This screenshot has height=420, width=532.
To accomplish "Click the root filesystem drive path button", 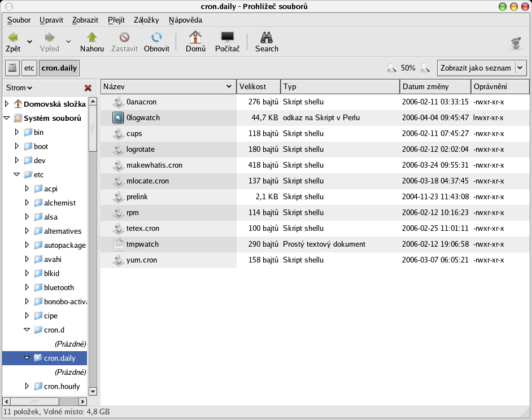I will [12, 68].
